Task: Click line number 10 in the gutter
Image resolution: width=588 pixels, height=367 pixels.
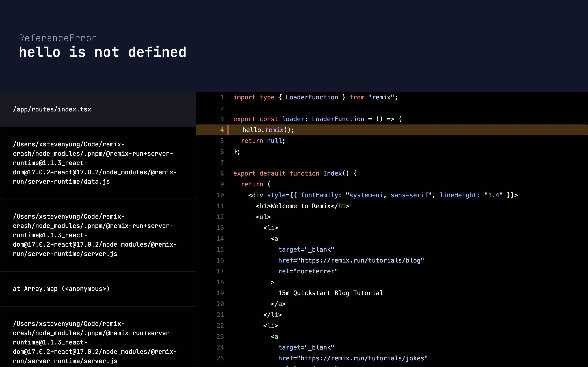Action: tap(220, 195)
